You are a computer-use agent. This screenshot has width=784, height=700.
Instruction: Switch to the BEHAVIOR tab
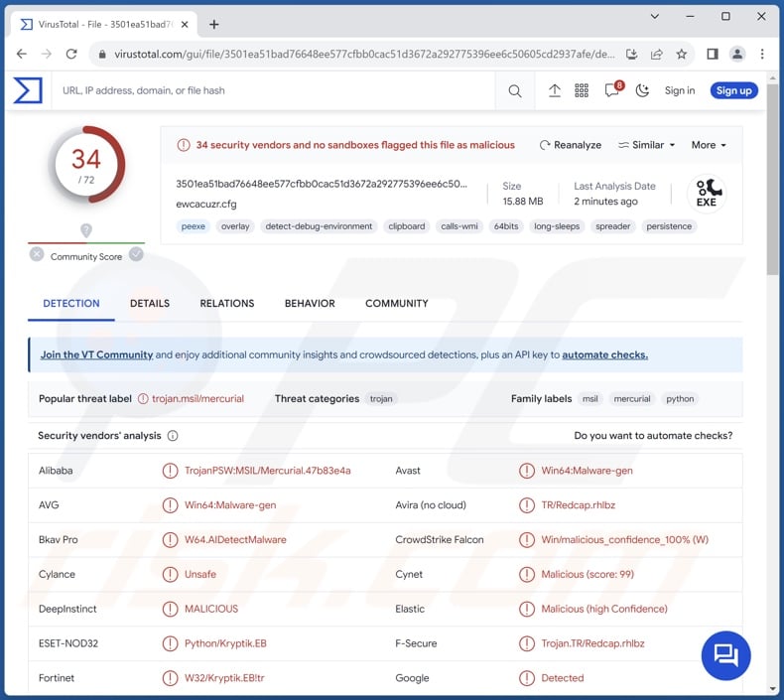point(310,304)
